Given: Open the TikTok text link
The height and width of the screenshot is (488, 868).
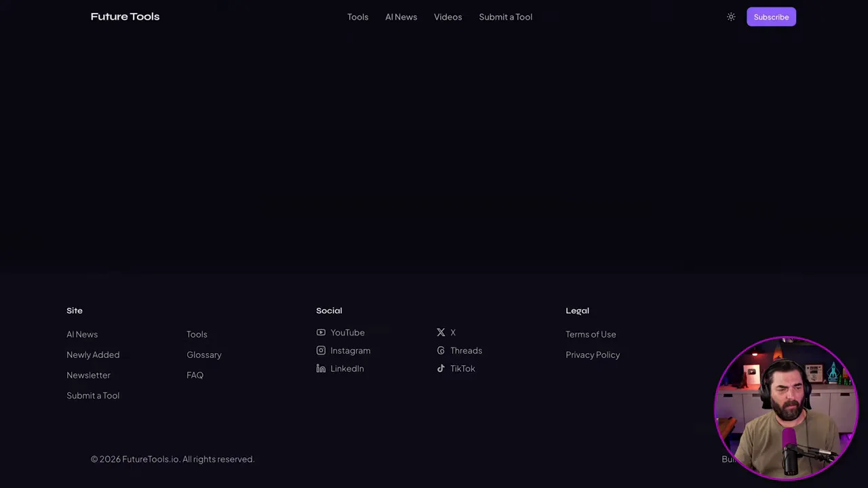Looking at the screenshot, I should click(x=462, y=369).
